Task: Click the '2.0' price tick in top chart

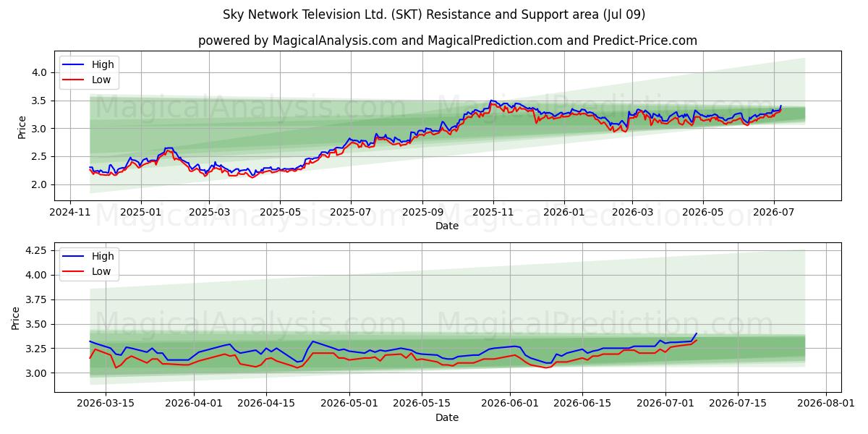Action: pyautogui.click(x=41, y=184)
